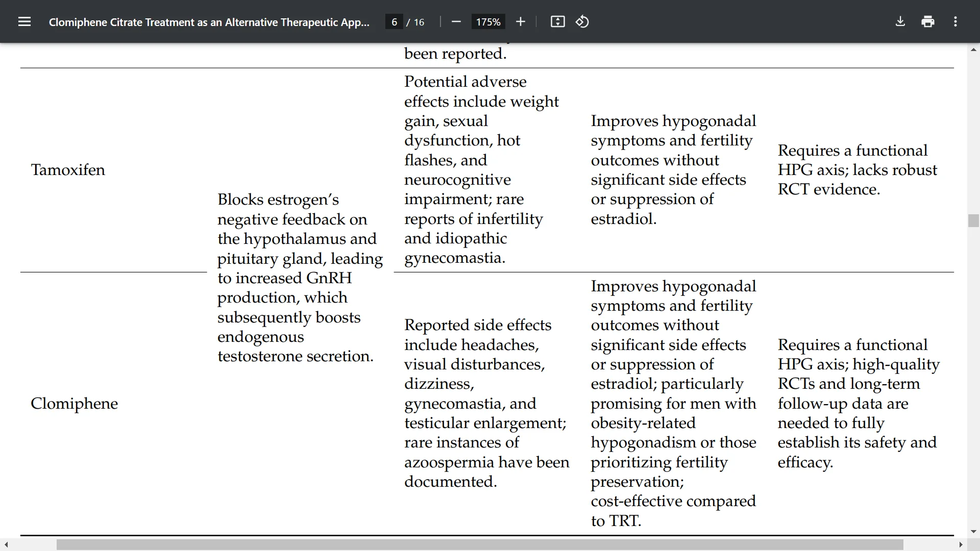Click 'lacks robust RCT evidence' text
Image resolution: width=980 pixels, height=551 pixels.
(x=857, y=180)
